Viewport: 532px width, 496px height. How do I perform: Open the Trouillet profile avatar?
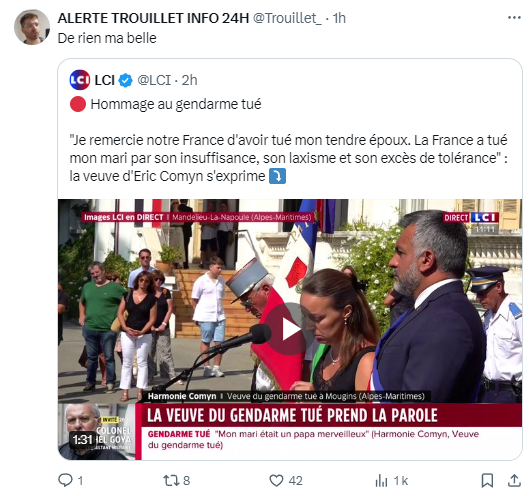click(32, 27)
